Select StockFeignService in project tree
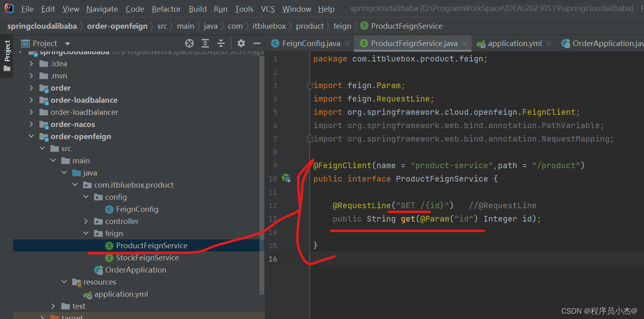The image size is (644, 319). tap(147, 258)
